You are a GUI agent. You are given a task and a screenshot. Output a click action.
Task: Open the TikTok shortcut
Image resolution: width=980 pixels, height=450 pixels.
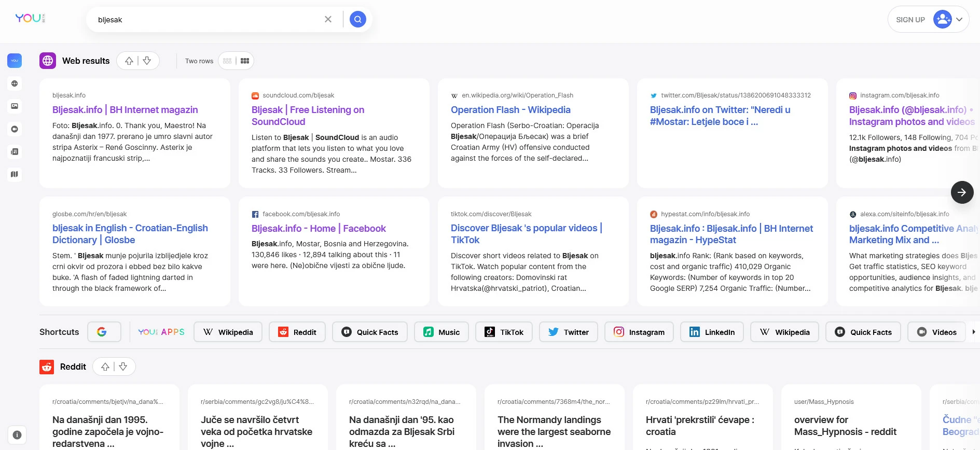pyautogui.click(x=504, y=332)
